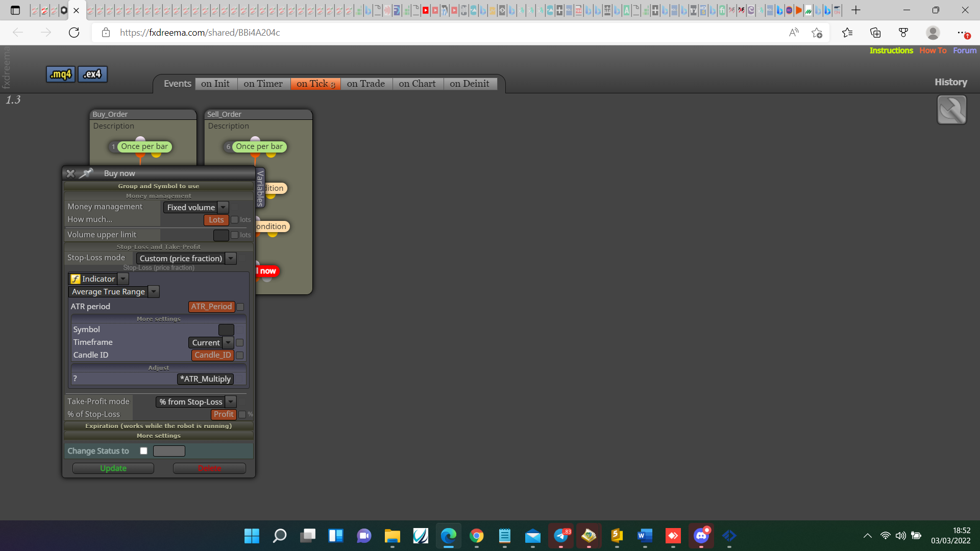Switch to the on Trade tab
Image resolution: width=980 pixels, height=551 pixels.
[x=366, y=84]
